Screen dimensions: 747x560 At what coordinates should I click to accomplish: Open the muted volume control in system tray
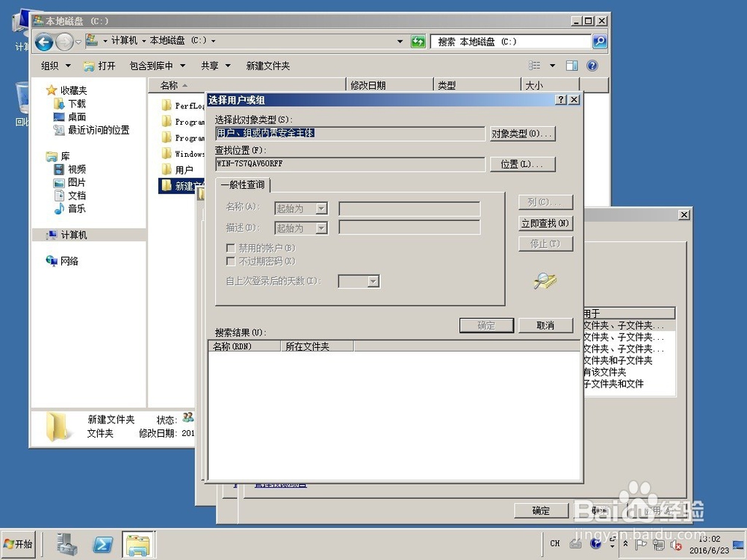[x=675, y=545]
